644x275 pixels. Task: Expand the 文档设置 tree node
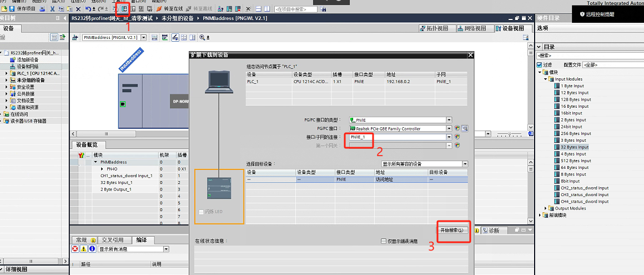pyautogui.click(x=7, y=101)
